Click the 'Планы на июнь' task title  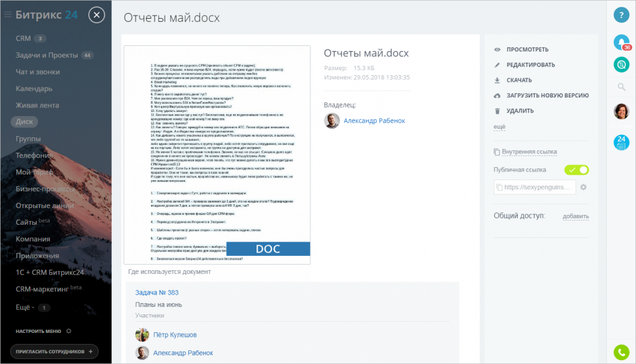pyautogui.click(x=158, y=305)
